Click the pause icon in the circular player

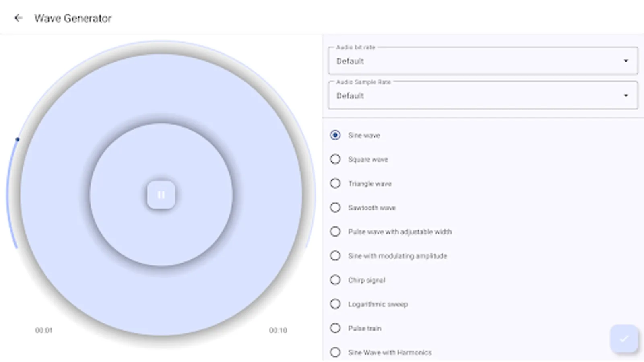[161, 195]
